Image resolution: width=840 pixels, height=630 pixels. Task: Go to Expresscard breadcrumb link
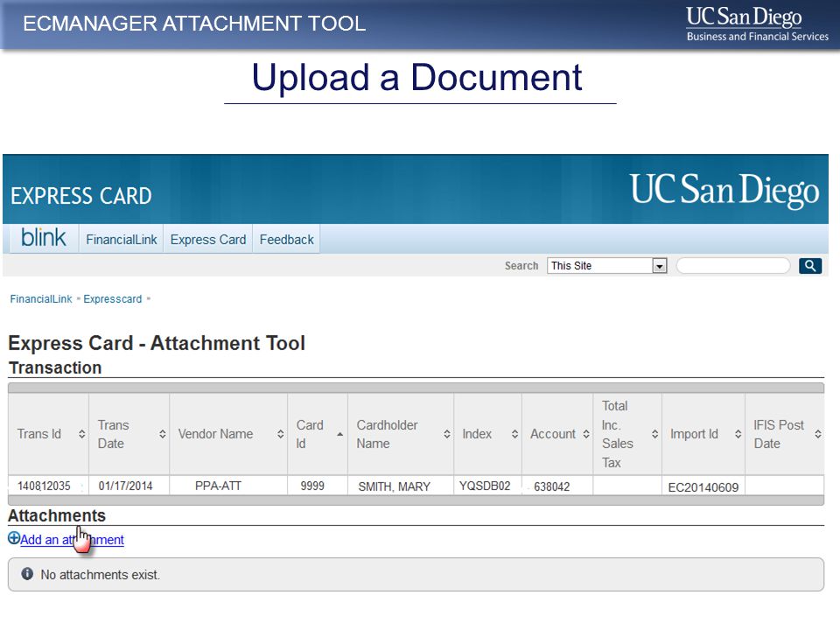(x=113, y=299)
